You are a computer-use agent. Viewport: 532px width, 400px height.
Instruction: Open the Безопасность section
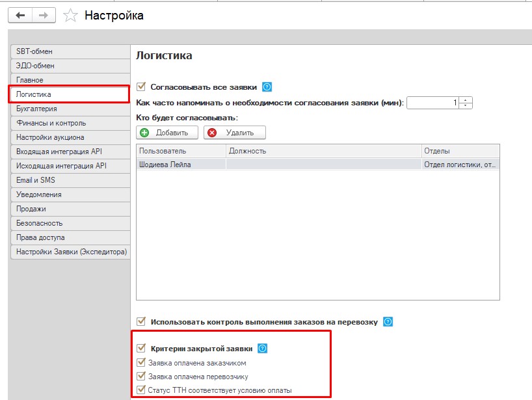(71, 223)
